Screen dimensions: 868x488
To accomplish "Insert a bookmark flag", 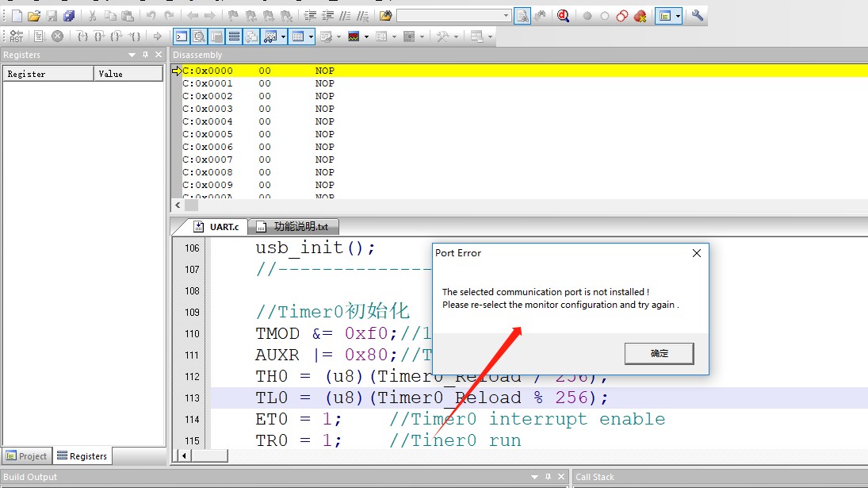I will click(x=233, y=16).
